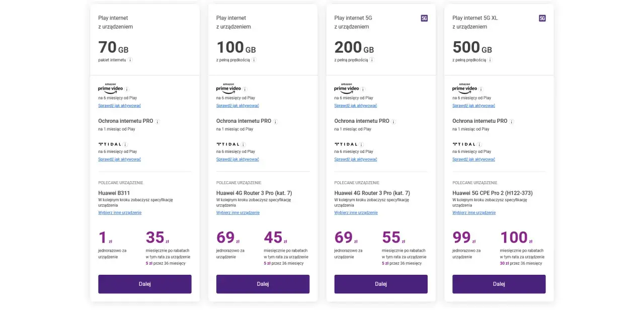Click Play internet 5G XL plan title
This screenshot has height=313, width=644.
[475, 18]
